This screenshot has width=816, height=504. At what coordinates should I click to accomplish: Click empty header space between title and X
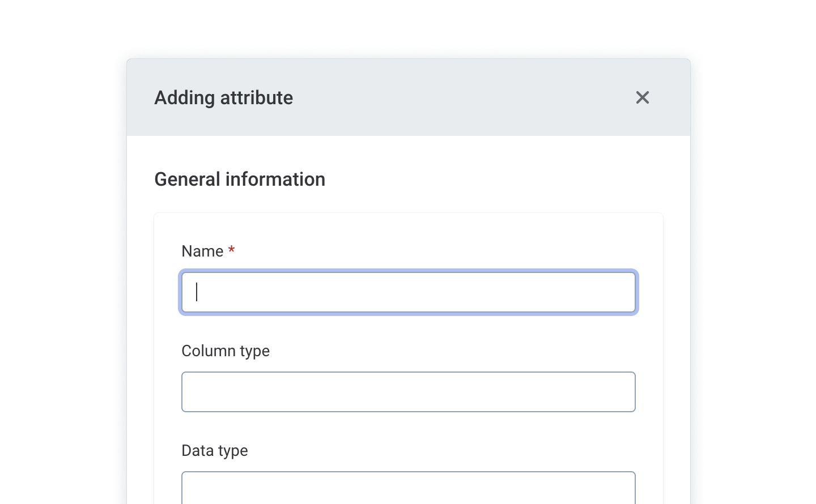[x=465, y=98]
